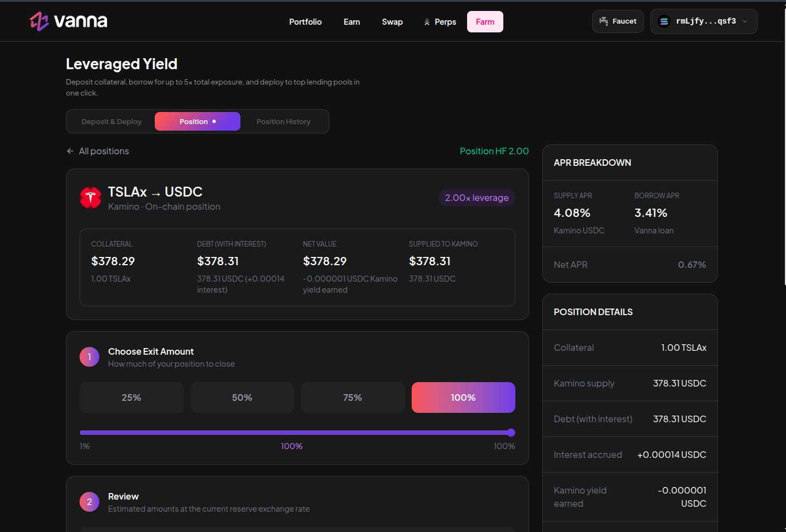Click the exit amount slider handle

[511, 433]
